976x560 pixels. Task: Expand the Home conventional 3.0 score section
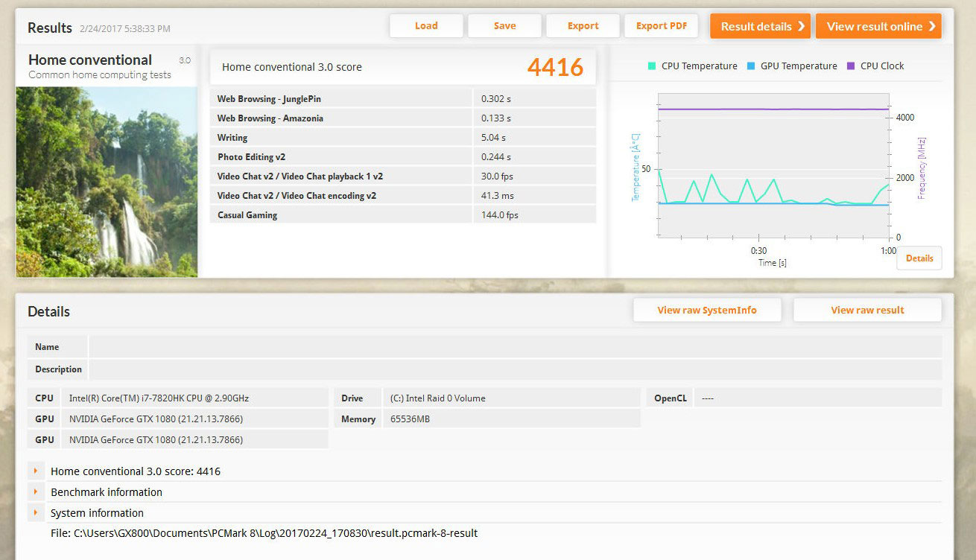(x=36, y=471)
